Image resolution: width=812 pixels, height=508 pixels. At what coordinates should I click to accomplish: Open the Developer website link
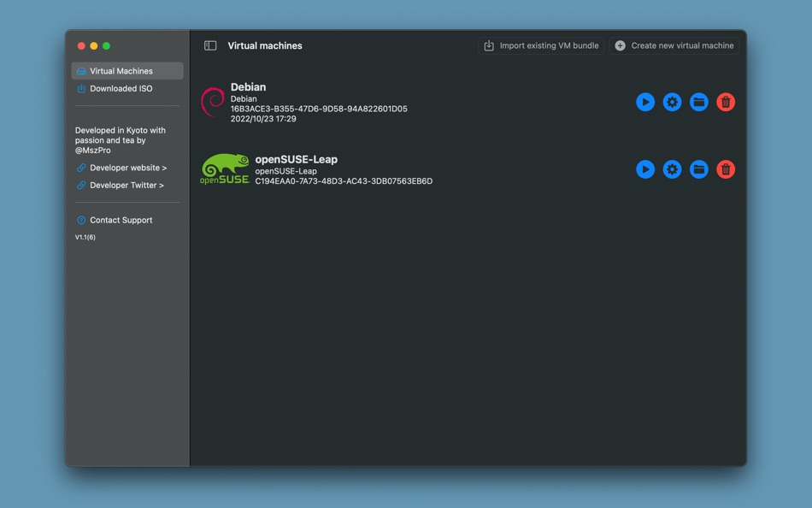(x=128, y=168)
